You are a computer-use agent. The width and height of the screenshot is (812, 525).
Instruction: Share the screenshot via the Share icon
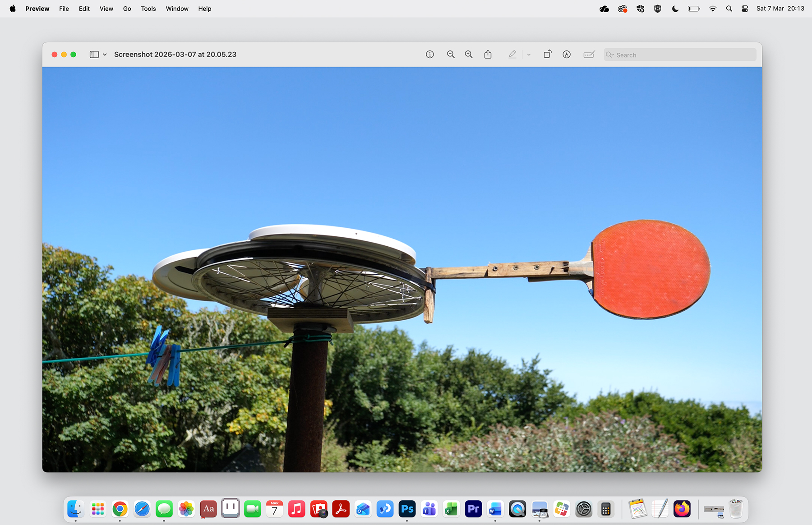click(488, 54)
